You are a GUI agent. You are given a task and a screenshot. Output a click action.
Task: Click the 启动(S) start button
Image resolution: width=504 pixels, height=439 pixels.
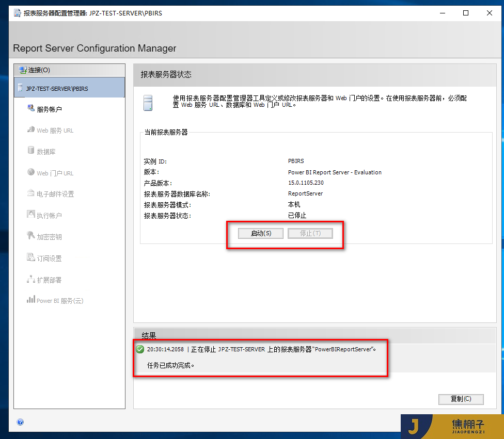click(x=260, y=233)
